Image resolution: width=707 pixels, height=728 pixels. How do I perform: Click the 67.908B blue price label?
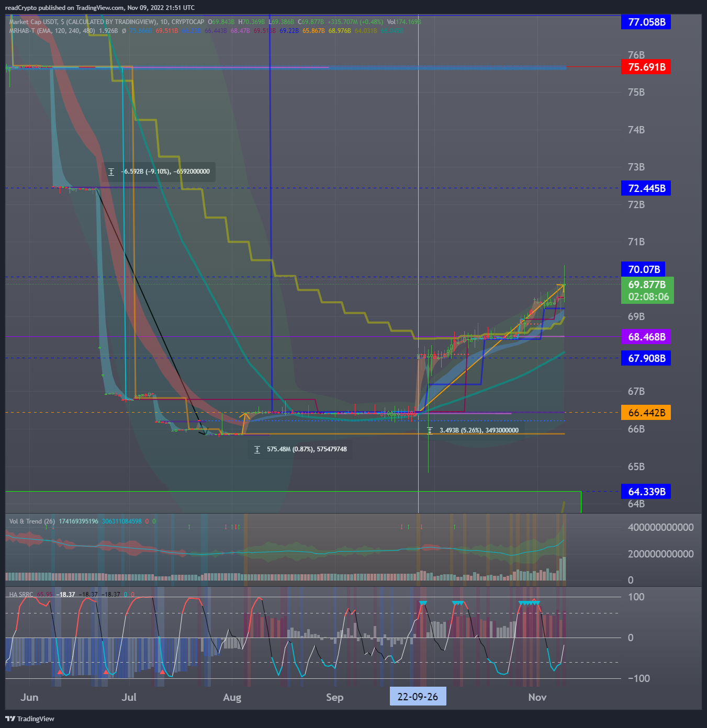pyautogui.click(x=646, y=358)
